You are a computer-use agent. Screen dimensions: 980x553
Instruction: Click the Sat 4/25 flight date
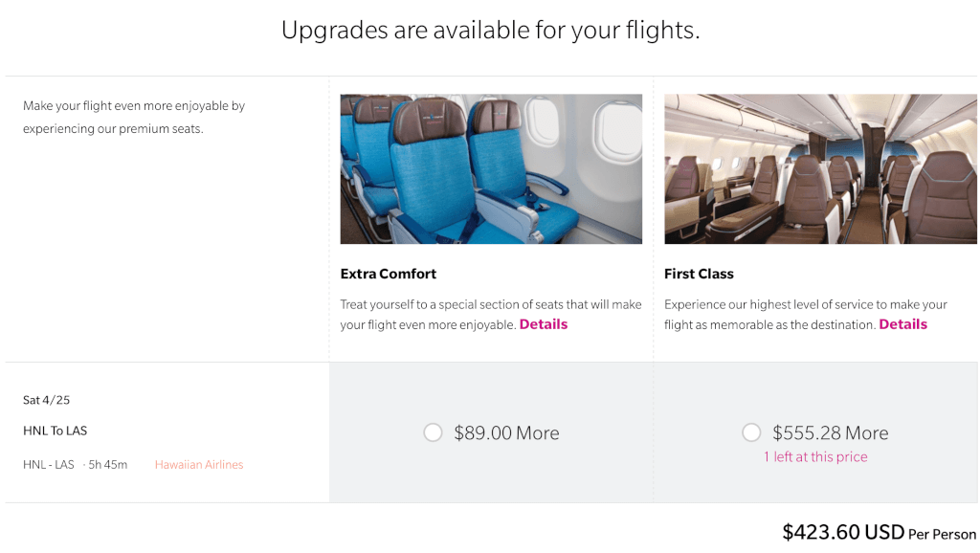pyautogui.click(x=46, y=400)
